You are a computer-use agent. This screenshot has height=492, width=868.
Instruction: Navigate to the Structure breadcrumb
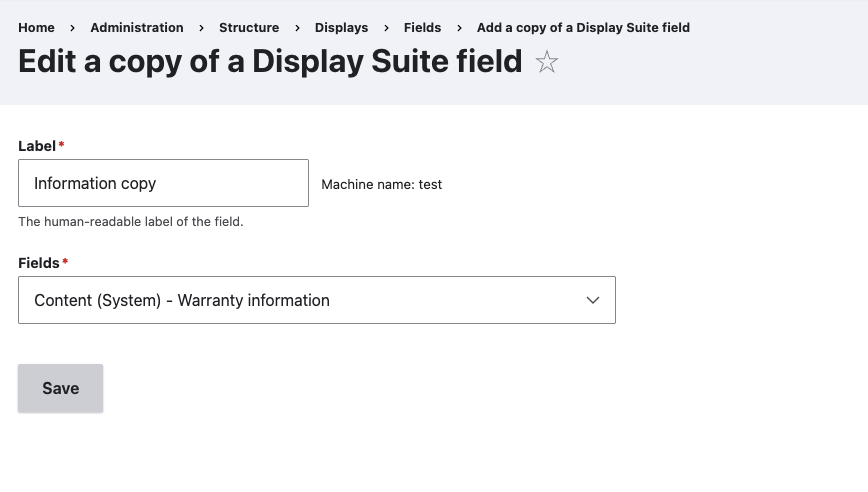(249, 28)
